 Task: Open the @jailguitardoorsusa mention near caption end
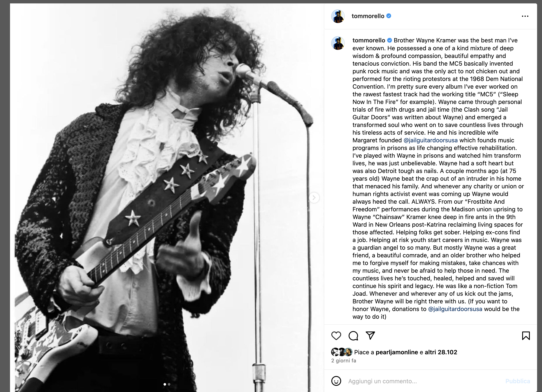pyautogui.click(x=455, y=309)
